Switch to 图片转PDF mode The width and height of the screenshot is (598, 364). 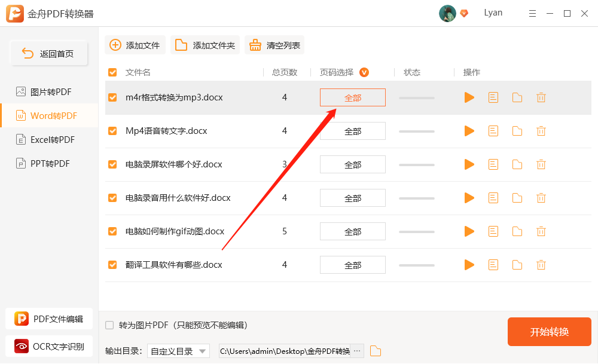[49, 92]
